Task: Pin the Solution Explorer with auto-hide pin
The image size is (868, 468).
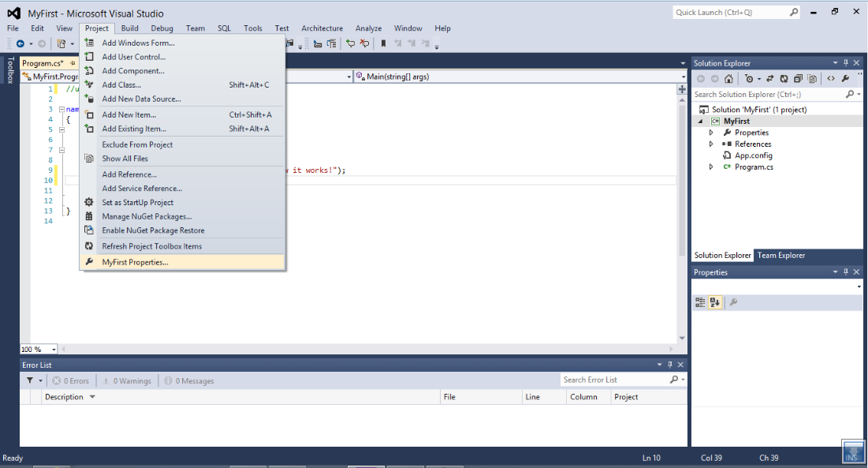Action: [845, 63]
